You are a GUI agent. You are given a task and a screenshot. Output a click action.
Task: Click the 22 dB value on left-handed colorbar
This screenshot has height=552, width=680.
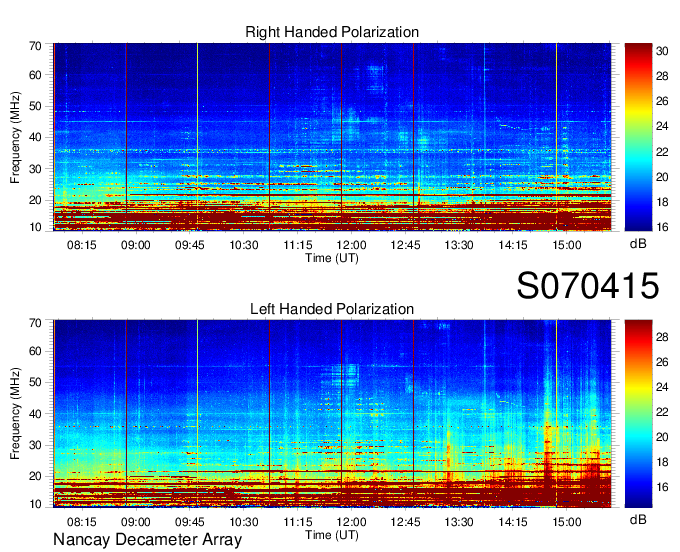[x=662, y=412]
